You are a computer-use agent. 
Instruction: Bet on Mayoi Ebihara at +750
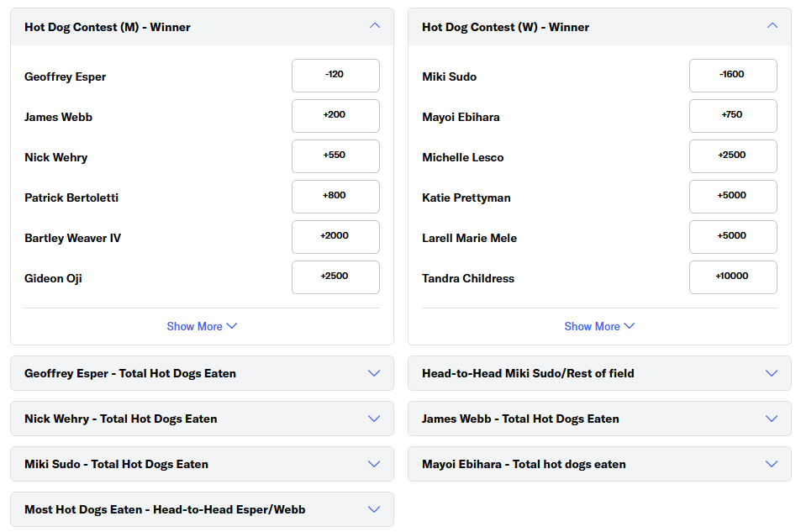click(x=733, y=116)
